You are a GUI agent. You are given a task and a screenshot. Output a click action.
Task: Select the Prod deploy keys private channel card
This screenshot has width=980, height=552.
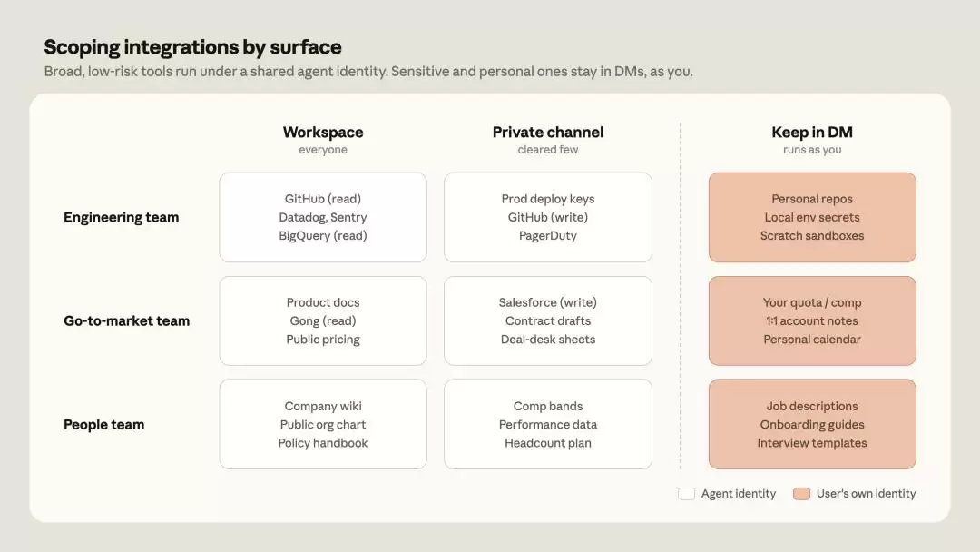[x=548, y=218]
